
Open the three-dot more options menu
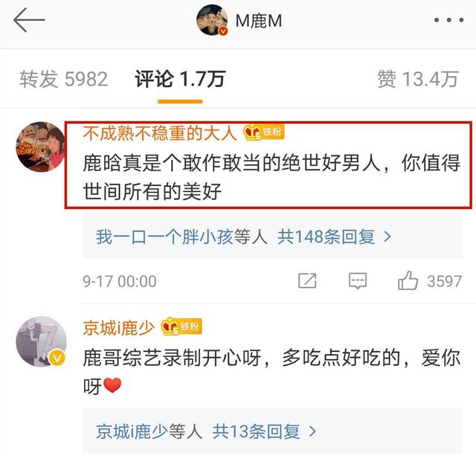[448, 20]
